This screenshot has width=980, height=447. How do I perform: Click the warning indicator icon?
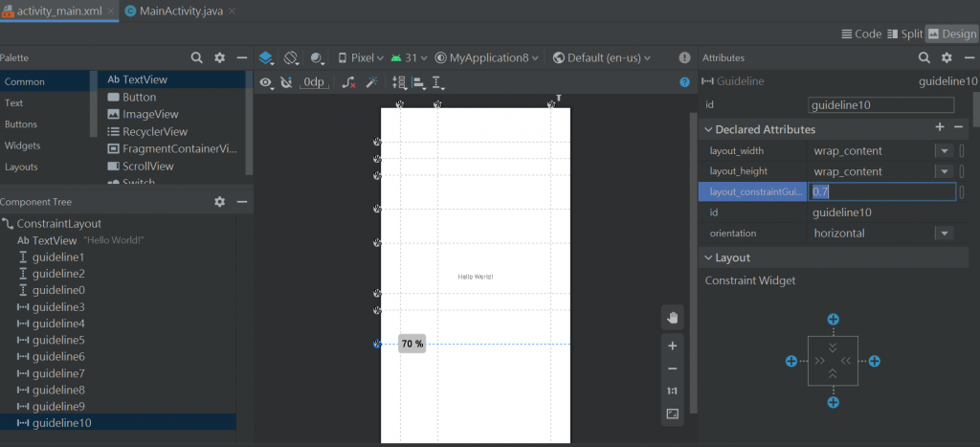click(x=685, y=57)
